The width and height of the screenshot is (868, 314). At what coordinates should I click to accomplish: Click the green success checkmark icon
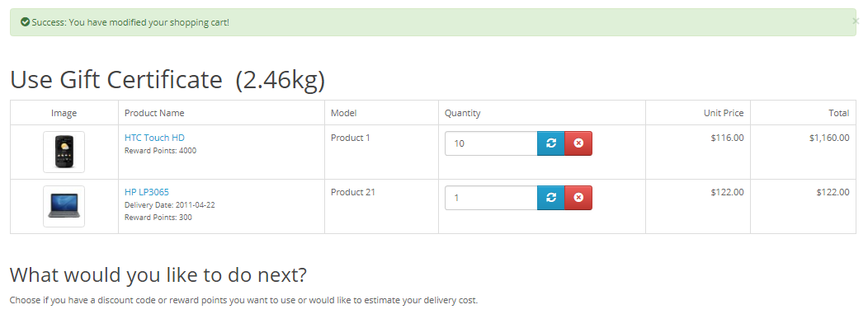tap(25, 22)
